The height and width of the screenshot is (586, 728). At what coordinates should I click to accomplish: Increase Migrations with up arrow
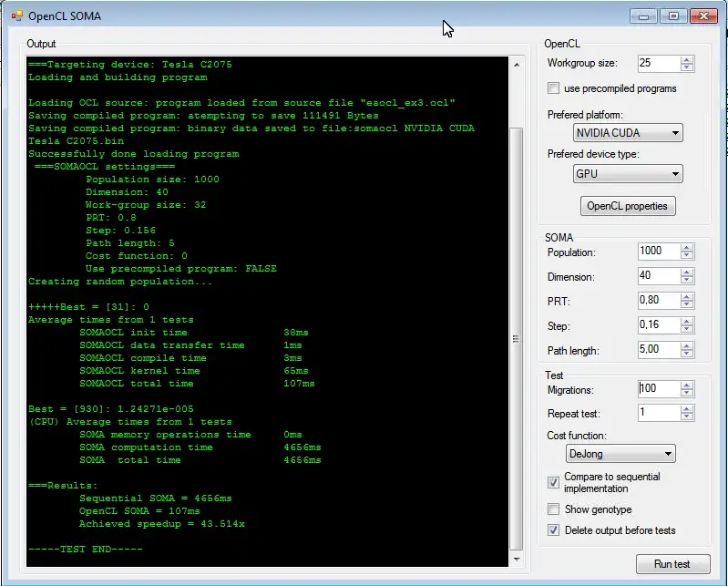tap(687, 385)
